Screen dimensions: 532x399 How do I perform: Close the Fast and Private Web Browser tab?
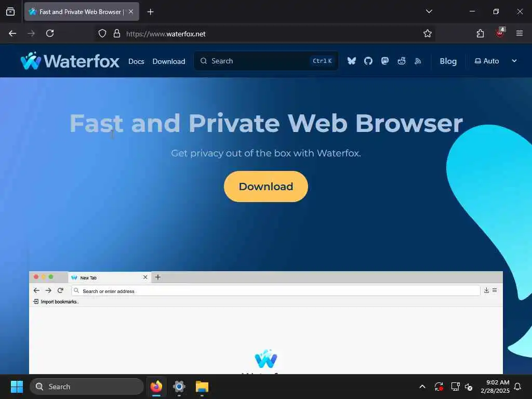coord(131,11)
